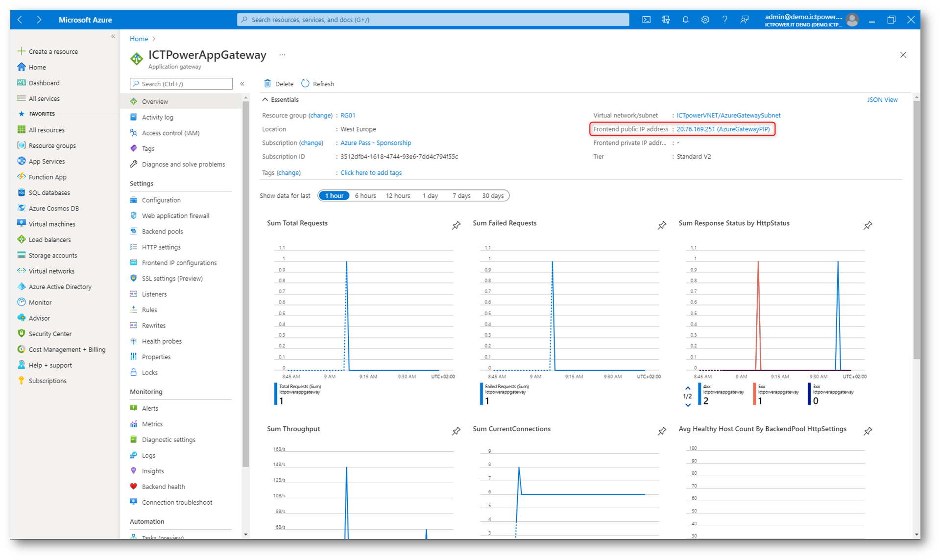Open Overview in resource menu
The image size is (941, 560).
pyautogui.click(x=181, y=101)
